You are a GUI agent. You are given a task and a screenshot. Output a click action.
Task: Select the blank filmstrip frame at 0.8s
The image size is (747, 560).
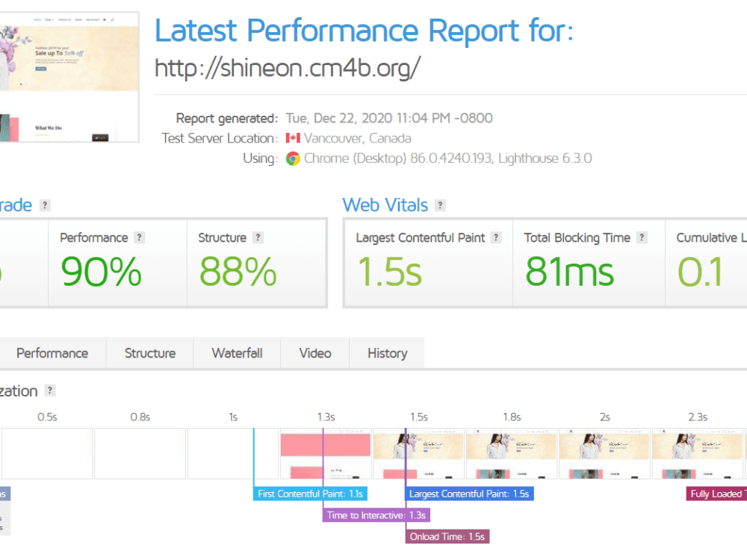[140, 453]
